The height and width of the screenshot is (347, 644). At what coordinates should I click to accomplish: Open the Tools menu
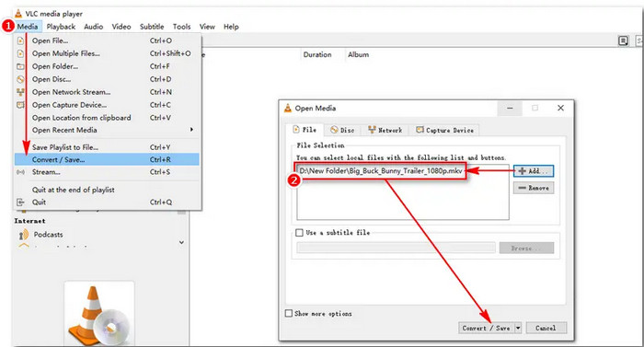tap(181, 27)
